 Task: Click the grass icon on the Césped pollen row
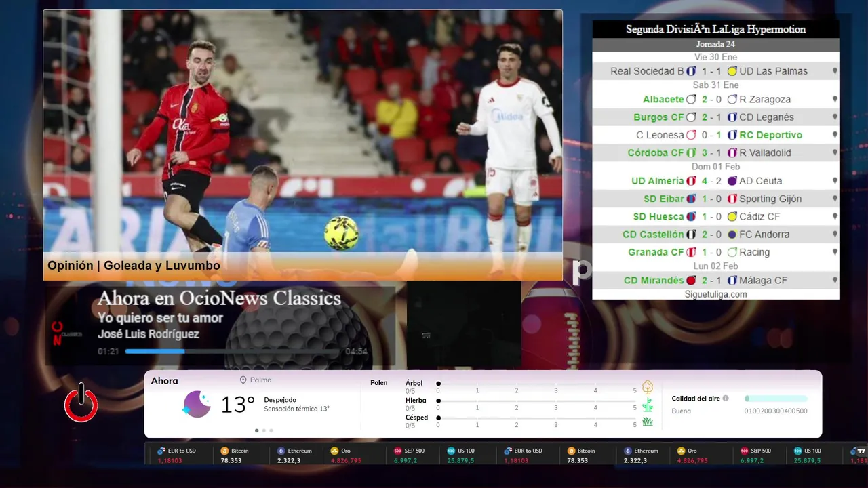click(x=648, y=422)
